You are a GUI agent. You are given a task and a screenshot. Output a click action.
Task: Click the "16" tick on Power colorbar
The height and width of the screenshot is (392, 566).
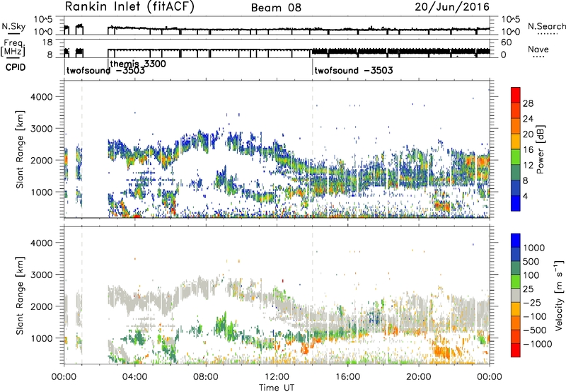pos(528,150)
